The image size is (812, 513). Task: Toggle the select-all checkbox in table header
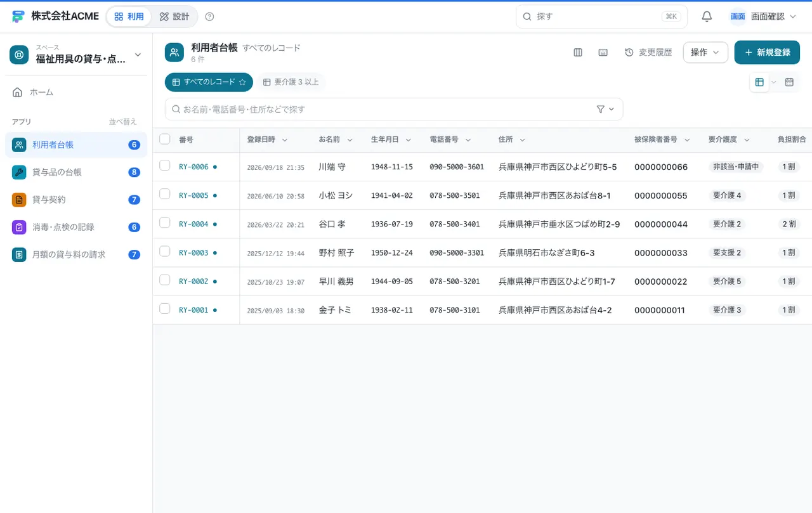165,139
